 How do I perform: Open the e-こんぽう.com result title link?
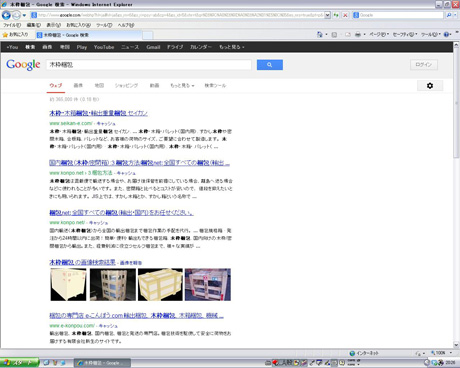(x=137, y=315)
